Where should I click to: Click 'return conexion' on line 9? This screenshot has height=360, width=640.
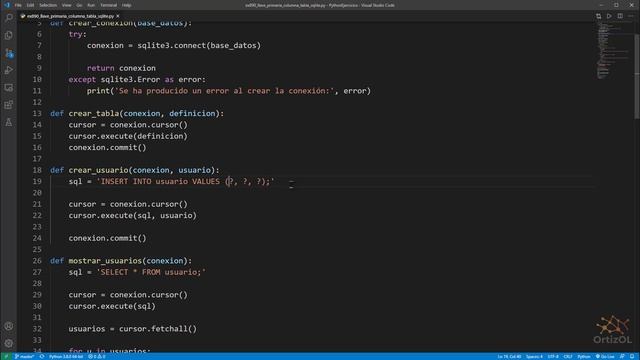[x=121, y=68]
